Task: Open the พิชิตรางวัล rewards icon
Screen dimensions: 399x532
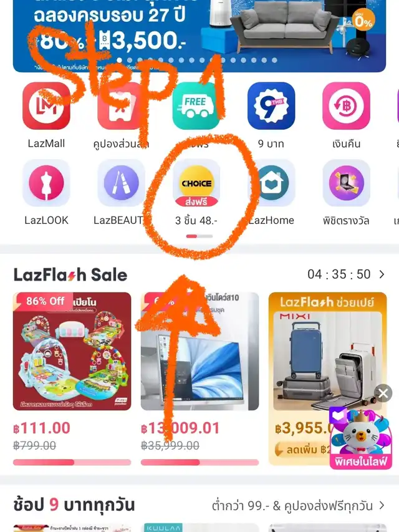Action: [347, 183]
